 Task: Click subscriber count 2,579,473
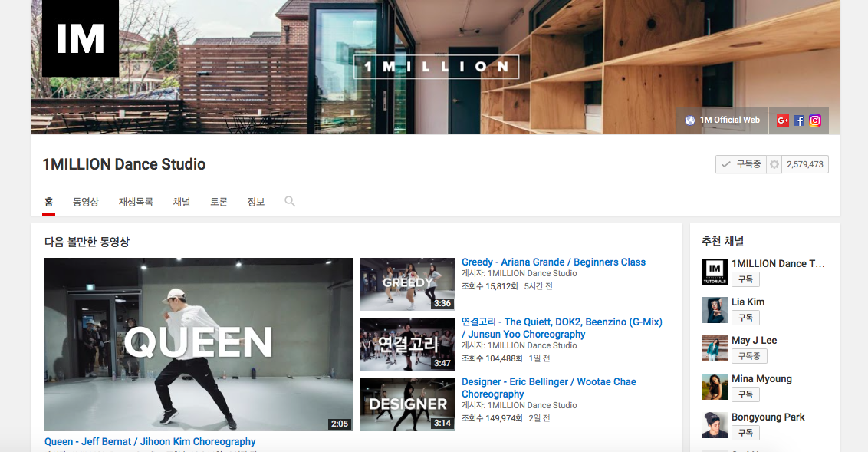tap(805, 164)
